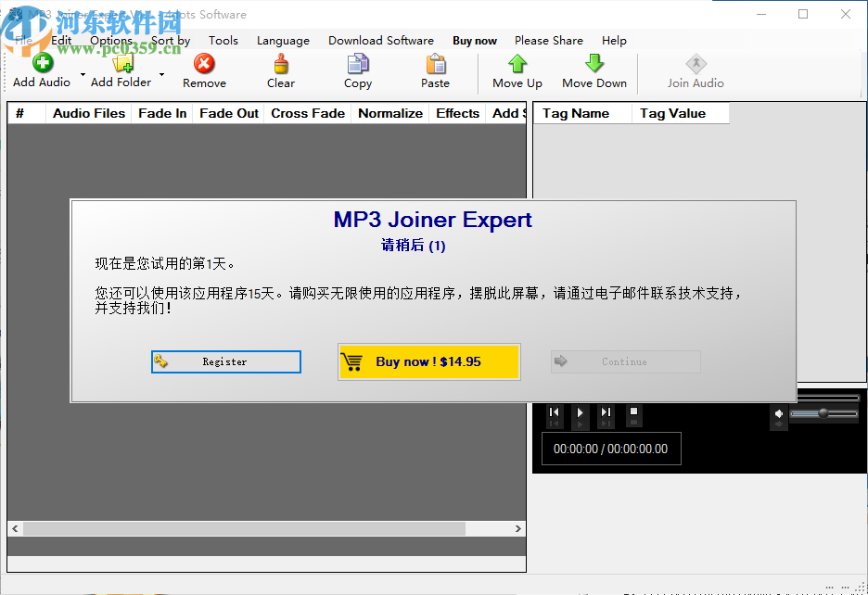Click the Paste toolbar icon

(x=434, y=65)
